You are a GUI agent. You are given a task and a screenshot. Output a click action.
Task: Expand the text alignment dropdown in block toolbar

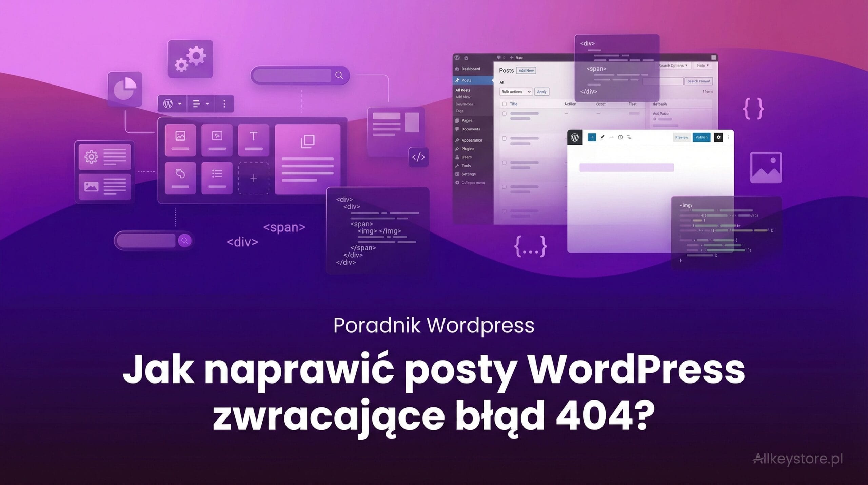[201, 104]
